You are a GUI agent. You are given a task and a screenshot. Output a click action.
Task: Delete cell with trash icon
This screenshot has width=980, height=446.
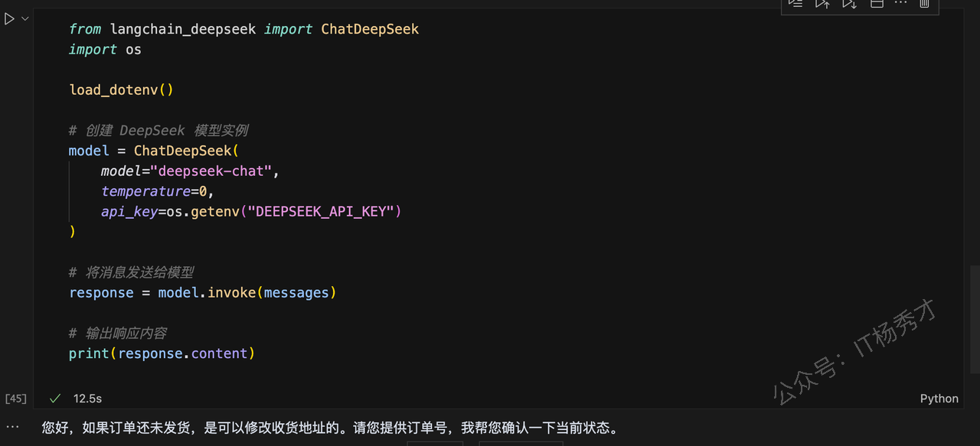[x=924, y=4]
